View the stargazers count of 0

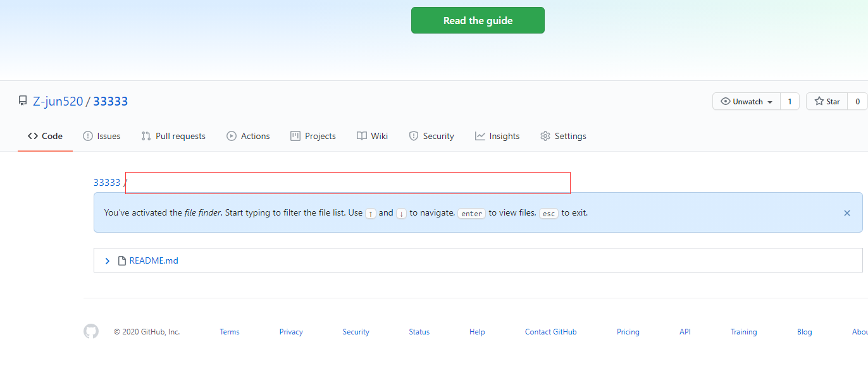tap(858, 101)
